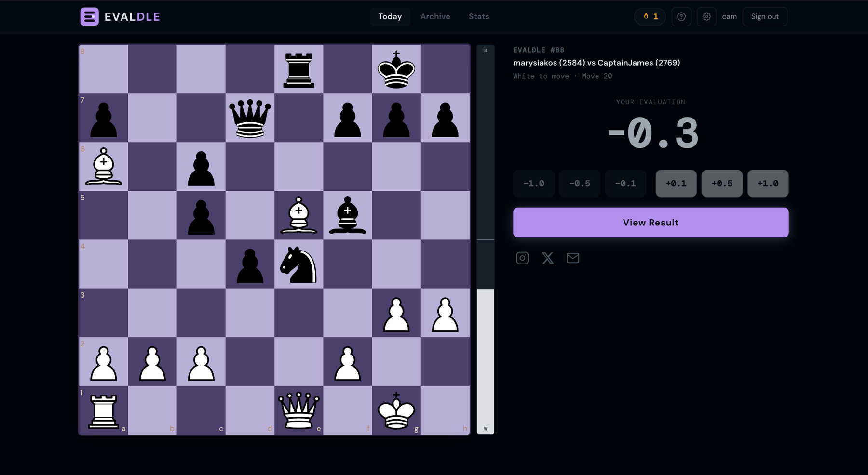The width and height of the screenshot is (868, 475).
Task: Select the black bishop on f5
Action: coord(348,215)
